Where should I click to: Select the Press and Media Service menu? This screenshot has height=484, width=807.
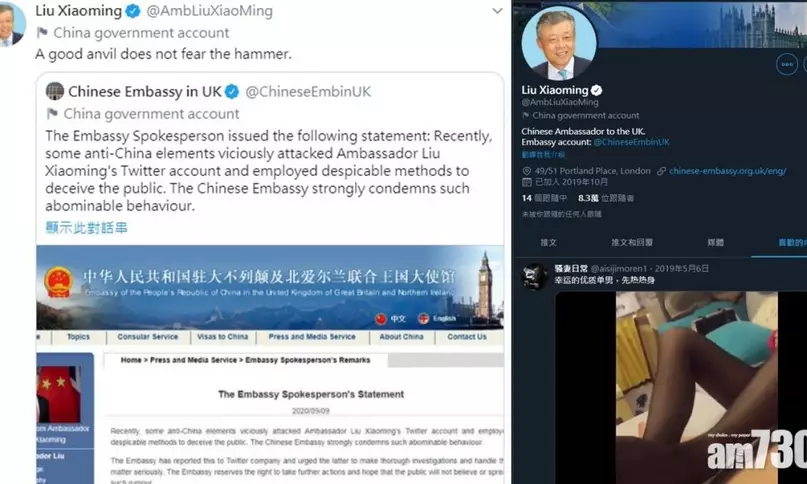tap(312, 337)
